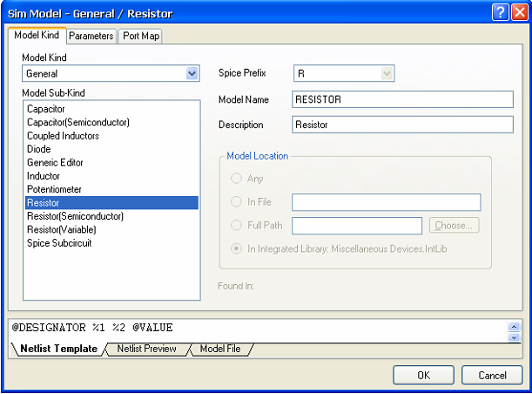Close the Sim Model dialog
Screen dimensions: 532x394
coord(518,13)
